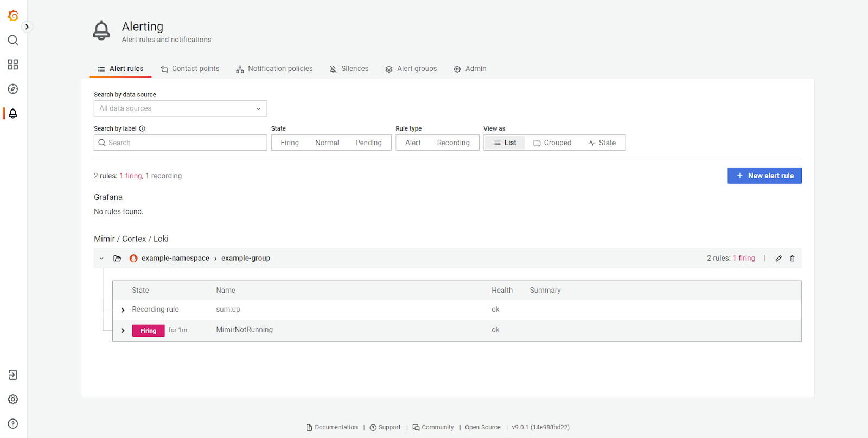Delete example-group using the trash icon

792,259
